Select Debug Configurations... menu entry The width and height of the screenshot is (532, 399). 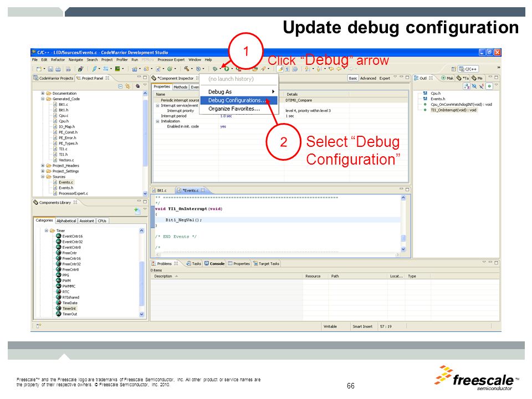tap(238, 100)
